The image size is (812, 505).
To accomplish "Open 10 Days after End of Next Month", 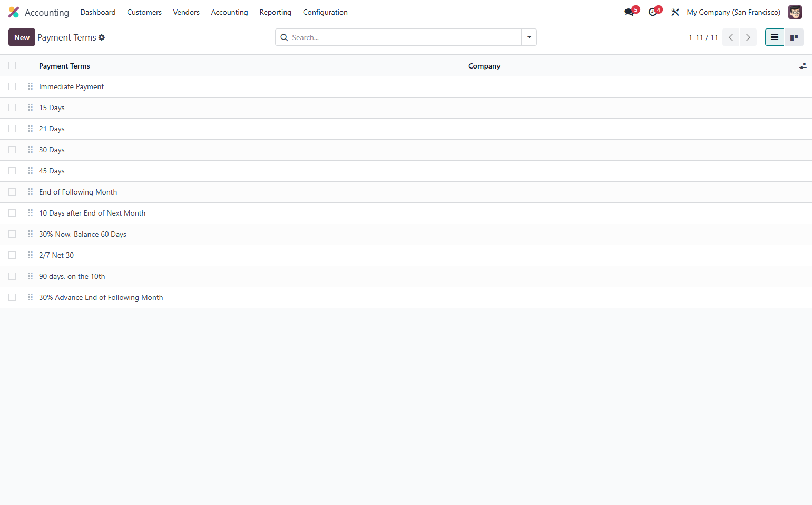I will [92, 213].
